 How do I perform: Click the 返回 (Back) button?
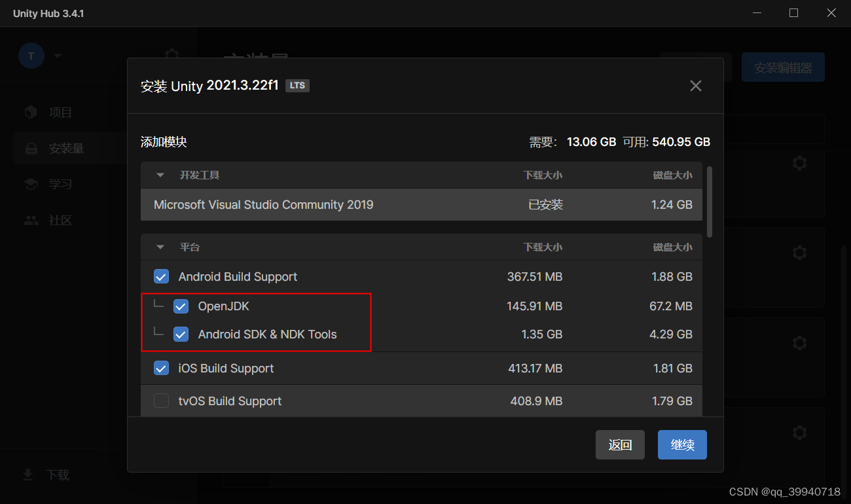point(620,444)
